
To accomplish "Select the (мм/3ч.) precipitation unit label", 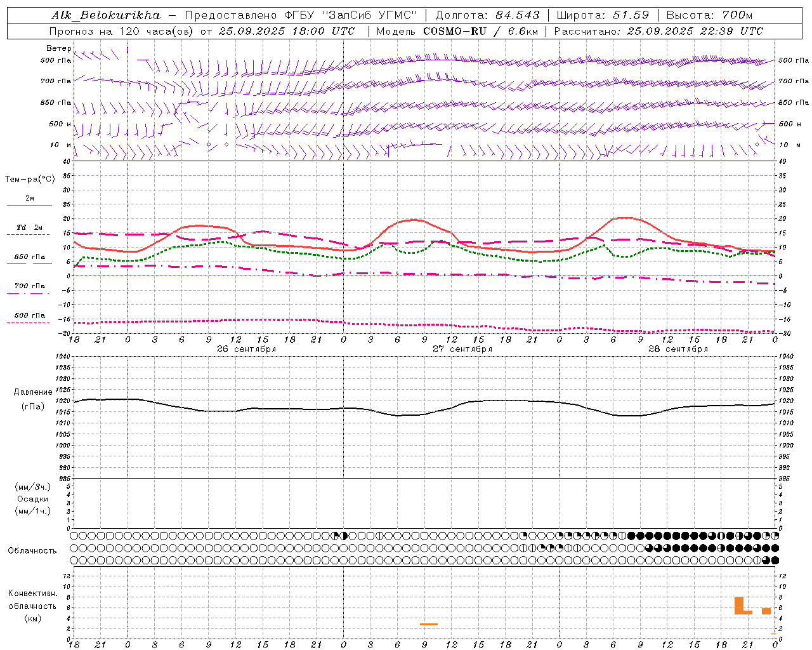I will click(33, 487).
